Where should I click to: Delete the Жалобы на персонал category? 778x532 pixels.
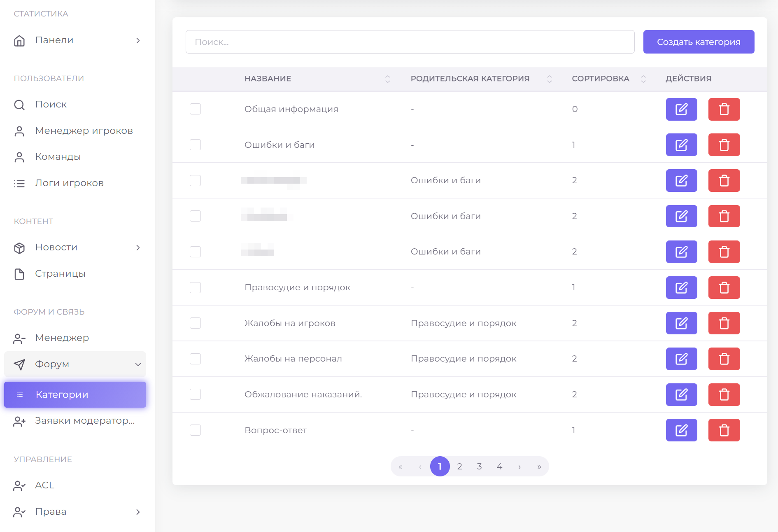coord(724,359)
